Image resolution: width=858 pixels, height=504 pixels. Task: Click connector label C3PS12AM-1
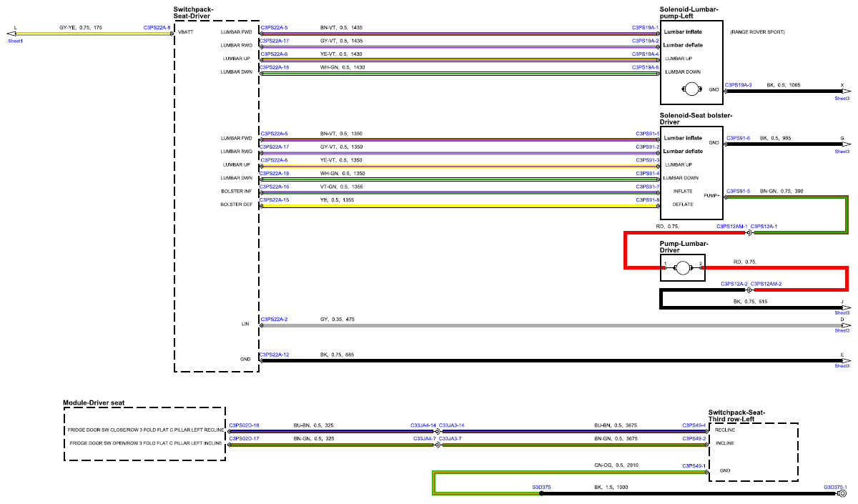click(x=732, y=227)
